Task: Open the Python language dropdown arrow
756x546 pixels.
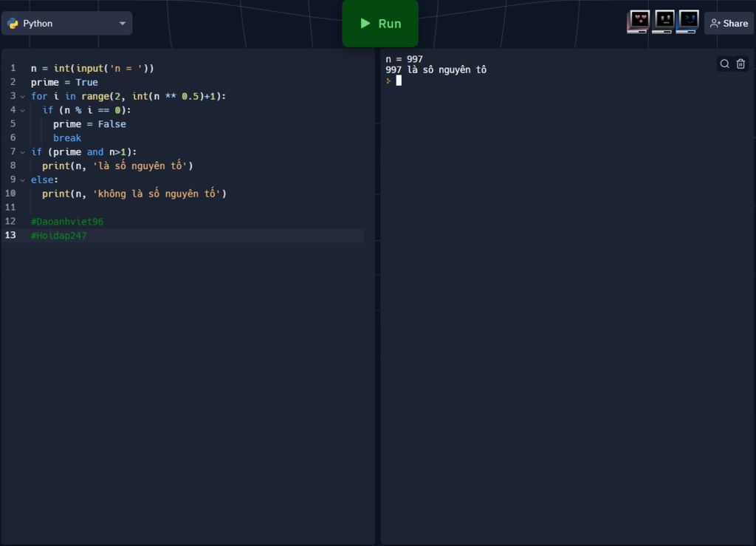Action: 122,24
